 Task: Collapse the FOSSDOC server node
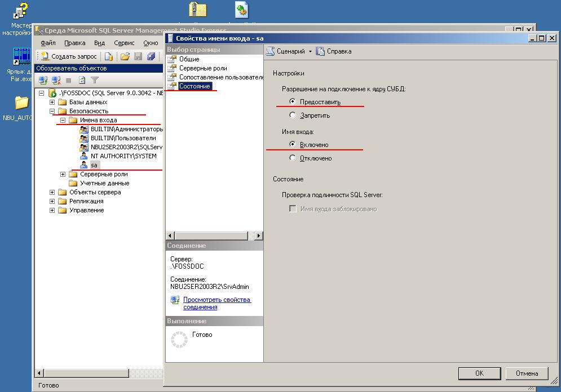(x=42, y=93)
